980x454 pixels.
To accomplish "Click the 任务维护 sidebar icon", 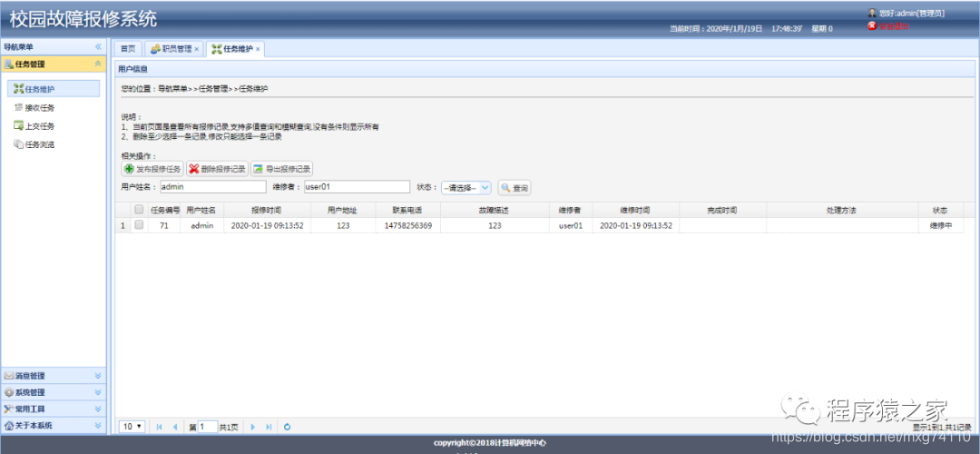I will [18, 89].
